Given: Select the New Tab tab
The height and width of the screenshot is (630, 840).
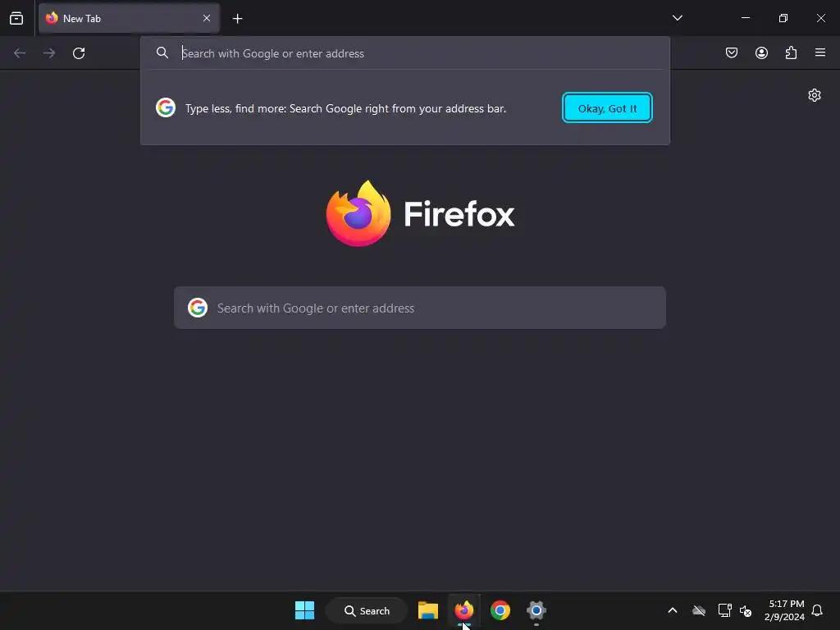Looking at the screenshot, I should pyautogui.click(x=129, y=18).
